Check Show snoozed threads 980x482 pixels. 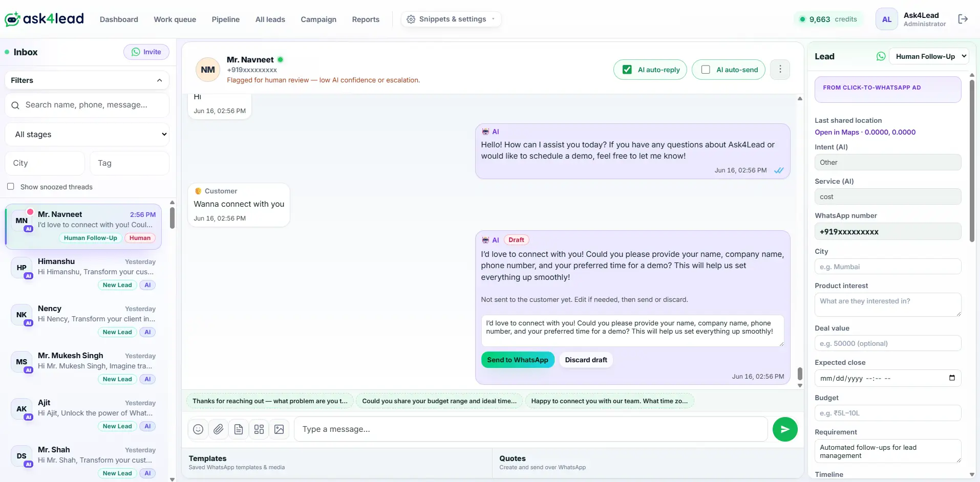10,187
